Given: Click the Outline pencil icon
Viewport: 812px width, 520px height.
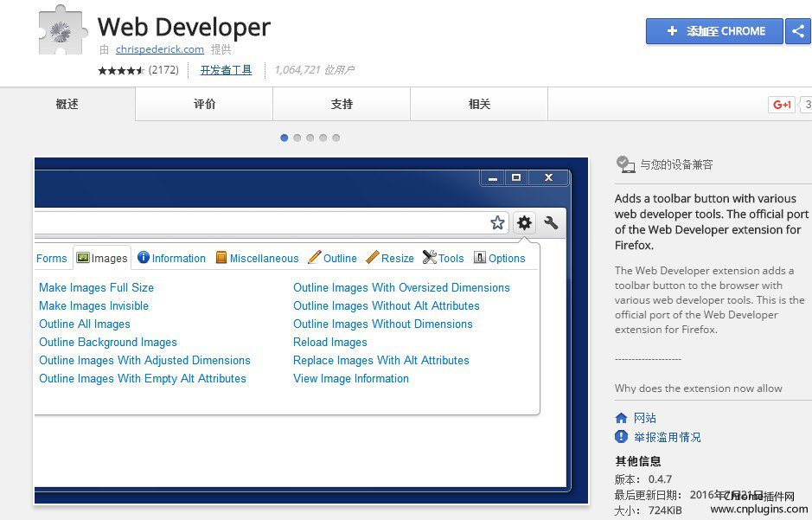Looking at the screenshot, I should [x=315, y=258].
